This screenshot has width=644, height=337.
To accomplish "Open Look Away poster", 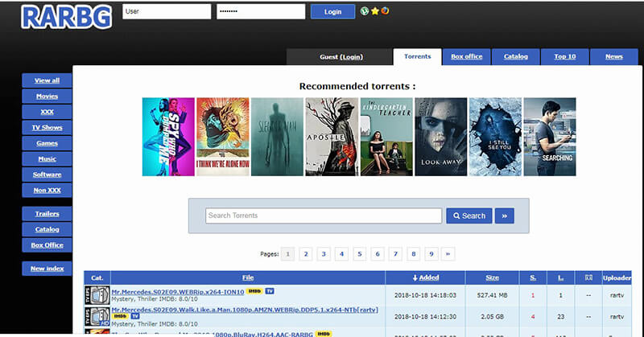I will pyautogui.click(x=440, y=137).
